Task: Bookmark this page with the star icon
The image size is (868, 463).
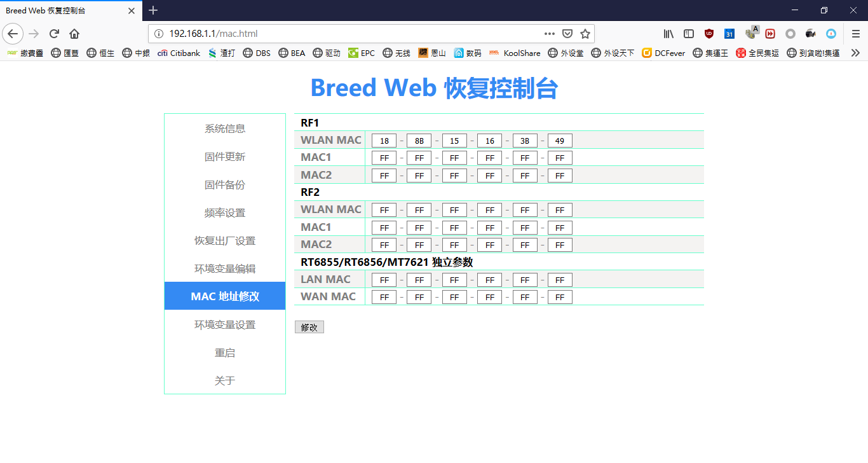Action: click(x=585, y=34)
